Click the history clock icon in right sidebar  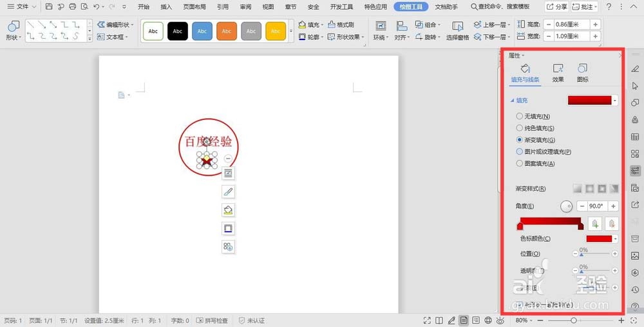635,290
